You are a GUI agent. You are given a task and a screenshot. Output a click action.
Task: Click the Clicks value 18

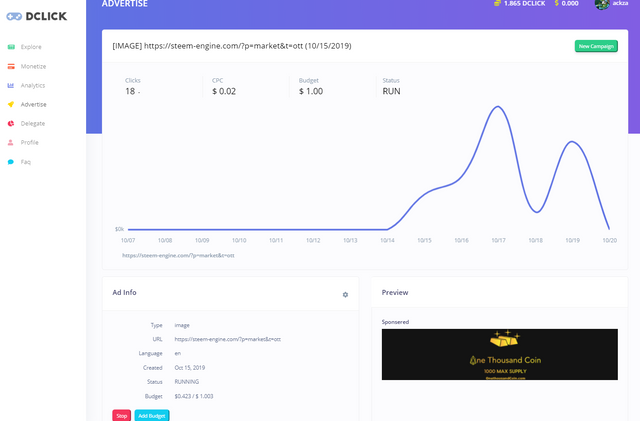pos(130,91)
